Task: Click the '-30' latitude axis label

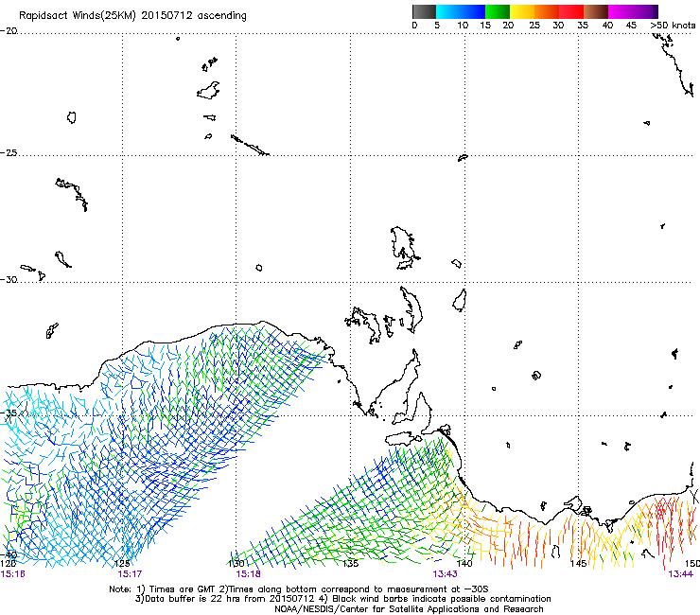Action: pos(9,279)
